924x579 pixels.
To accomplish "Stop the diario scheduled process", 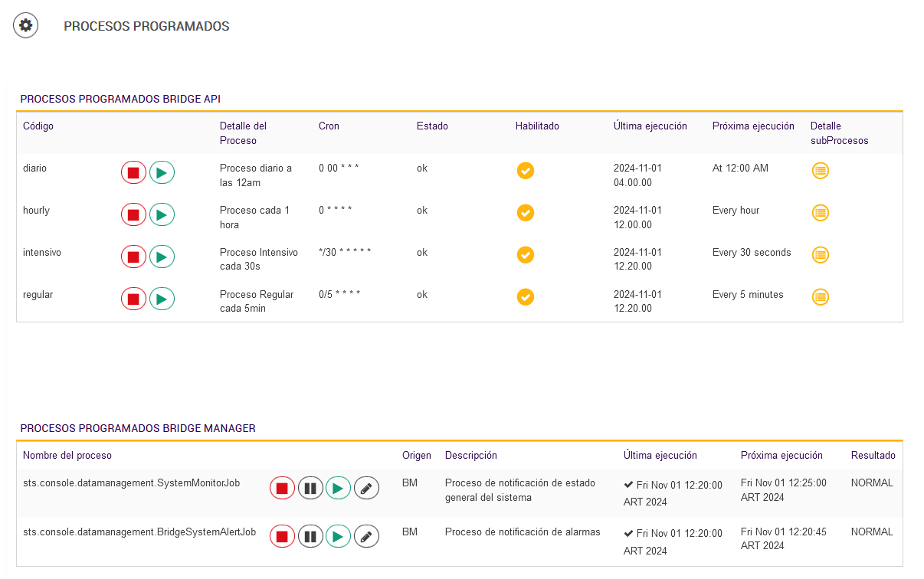I will [133, 172].
